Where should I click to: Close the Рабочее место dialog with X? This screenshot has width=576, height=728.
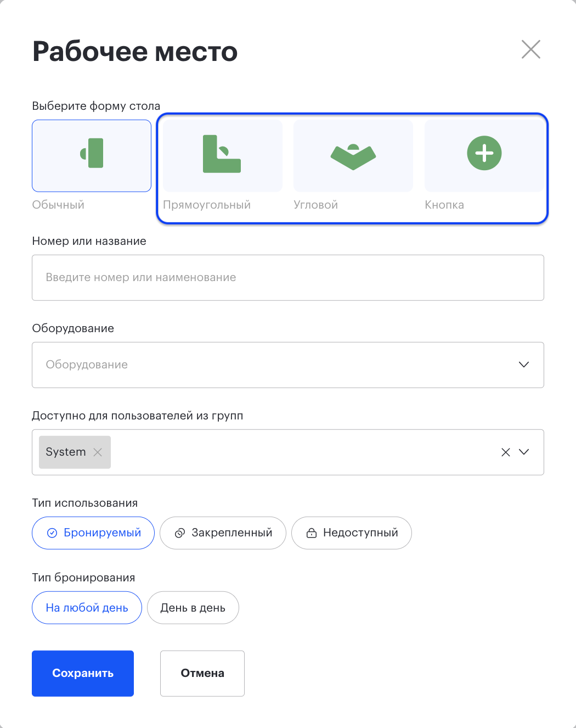(531, 49)
